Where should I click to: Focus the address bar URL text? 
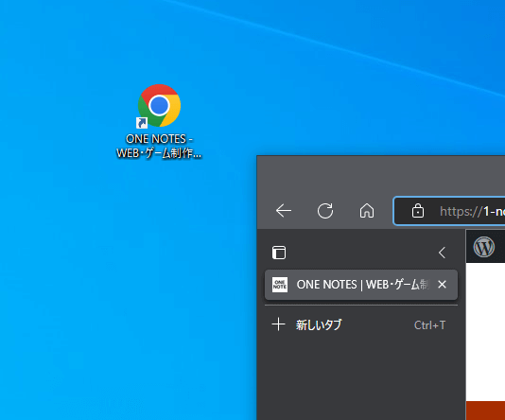[x=472, y=212]
